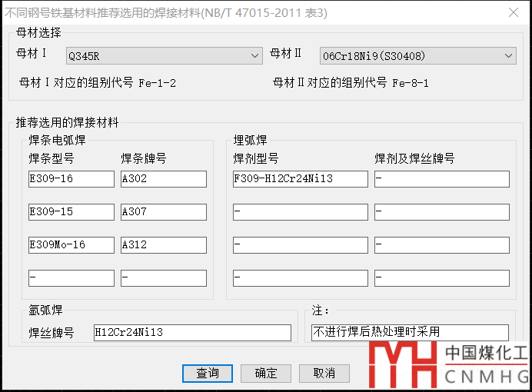532x392 pixels.
Task: Select the E309-16 焊条型号 field
Action: (x=71, y=179)
